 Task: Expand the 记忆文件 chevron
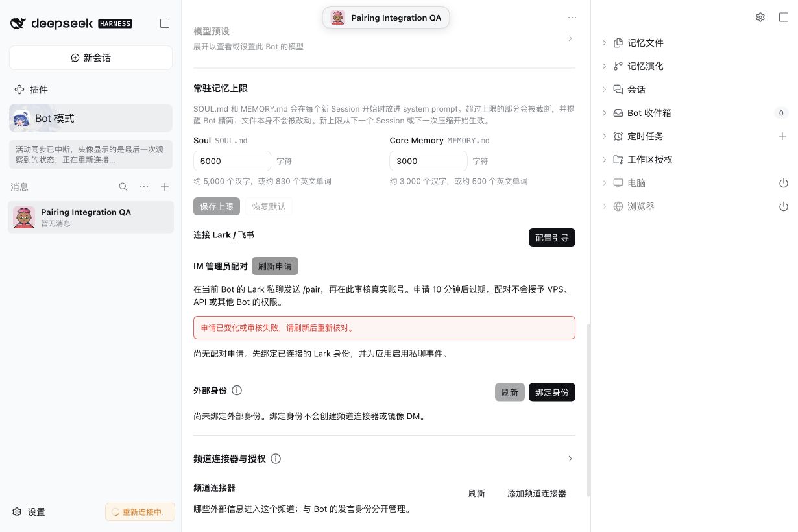tap(605, 43)
